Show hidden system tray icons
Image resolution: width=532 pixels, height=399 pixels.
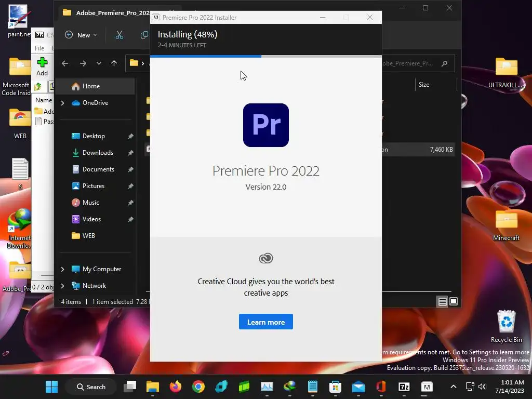tap(453, 387)
